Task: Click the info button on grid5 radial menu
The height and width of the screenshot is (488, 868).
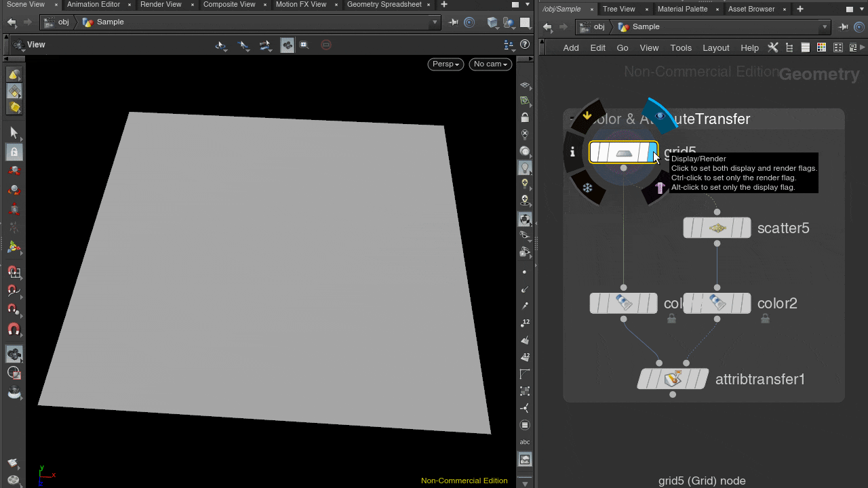Action: click(572, 152)
